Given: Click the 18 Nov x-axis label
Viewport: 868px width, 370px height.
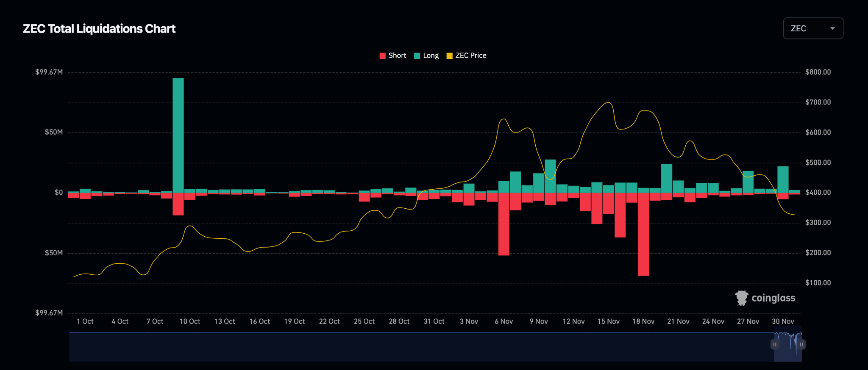Looking at the screenshot, I should (x=643, y=321).
